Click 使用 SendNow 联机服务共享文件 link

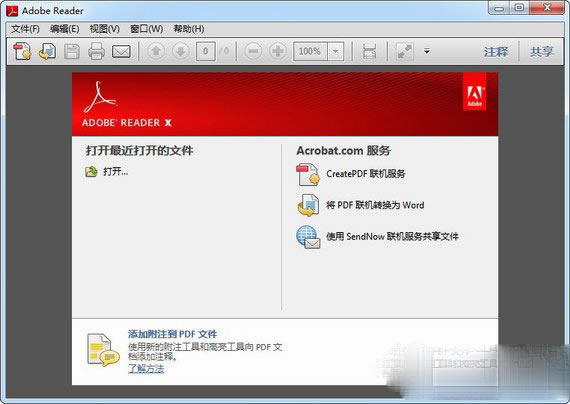392,237
